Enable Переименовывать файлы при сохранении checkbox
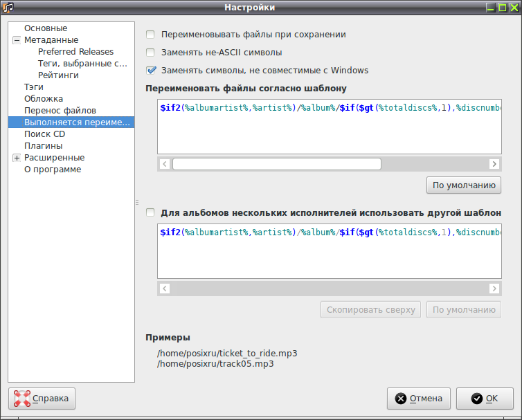 [150, 35]
